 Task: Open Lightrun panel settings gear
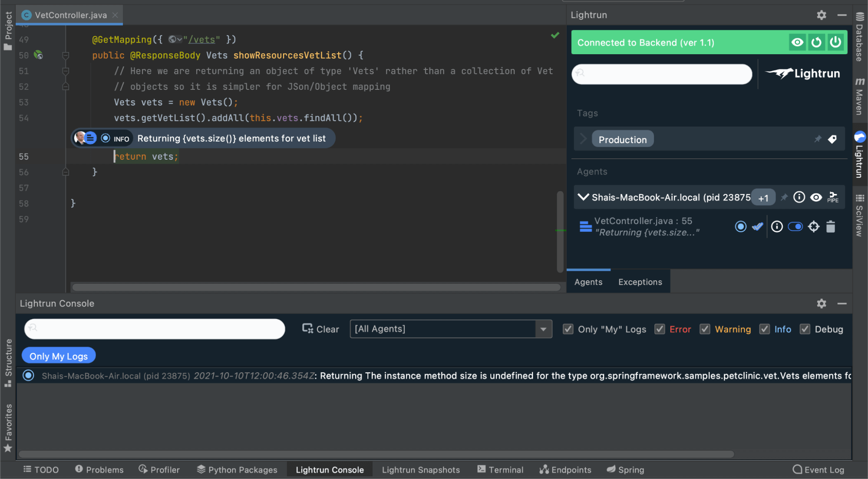tap(821, 15)
